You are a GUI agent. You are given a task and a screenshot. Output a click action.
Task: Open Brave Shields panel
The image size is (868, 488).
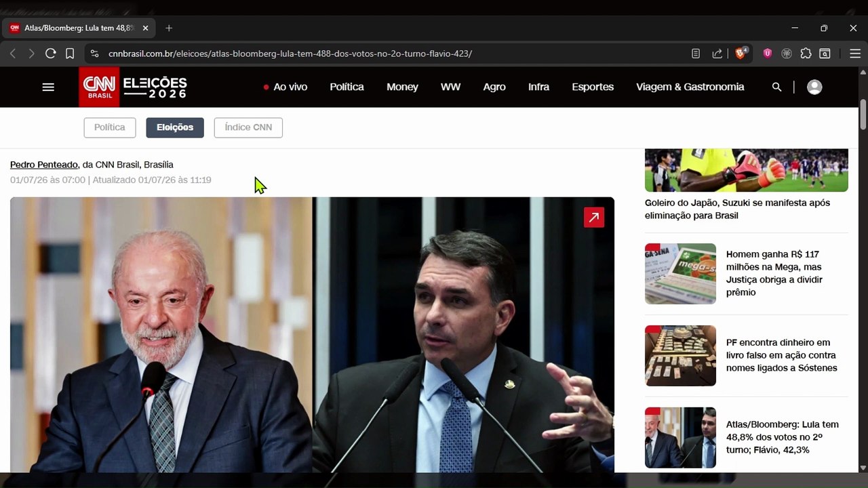tap(741, 53)
